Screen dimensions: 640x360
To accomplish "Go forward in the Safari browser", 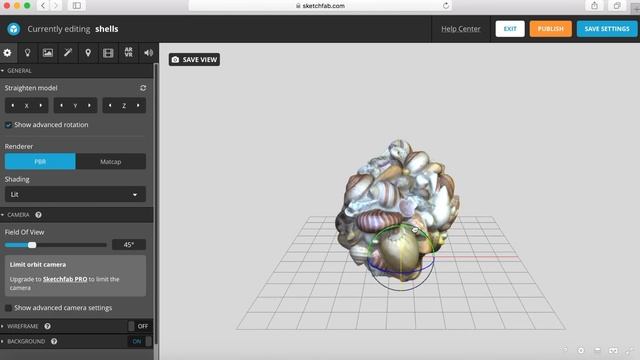I will (56, 6).
